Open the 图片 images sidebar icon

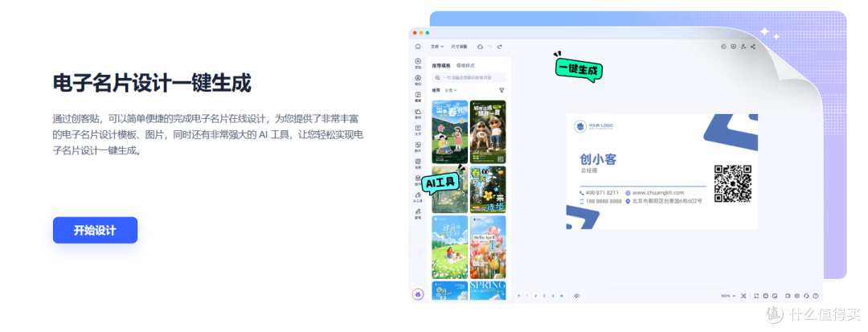[x=418, y=146]
